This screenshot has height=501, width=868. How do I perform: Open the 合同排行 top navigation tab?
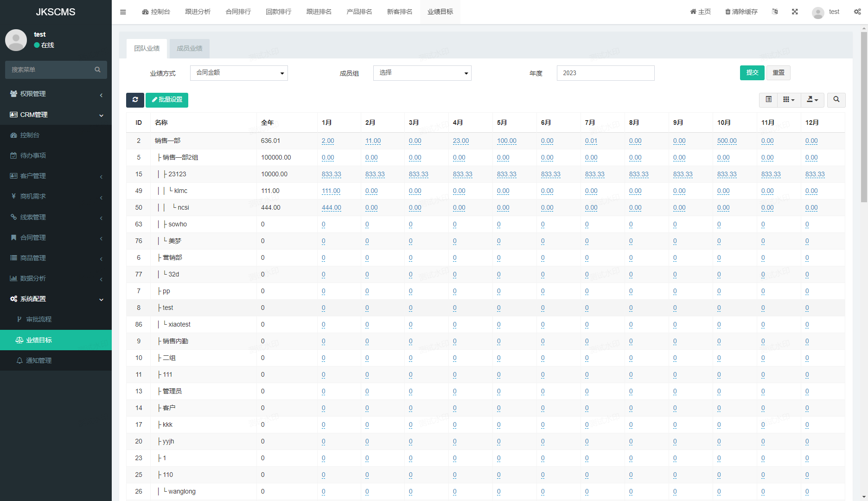tap(238, 12)
